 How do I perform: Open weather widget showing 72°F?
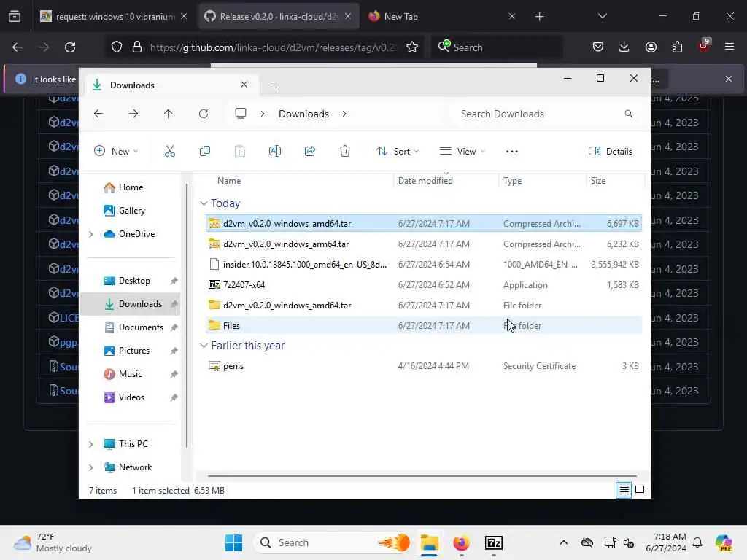[x=53, y=542]
